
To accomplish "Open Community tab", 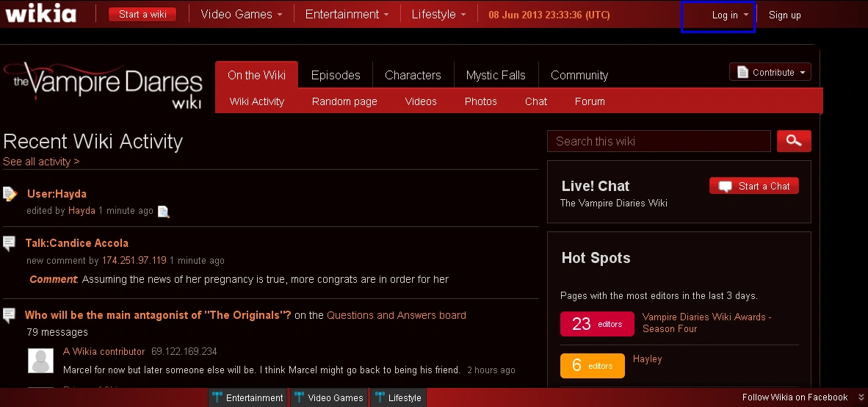I will click(x=579, y=76).
